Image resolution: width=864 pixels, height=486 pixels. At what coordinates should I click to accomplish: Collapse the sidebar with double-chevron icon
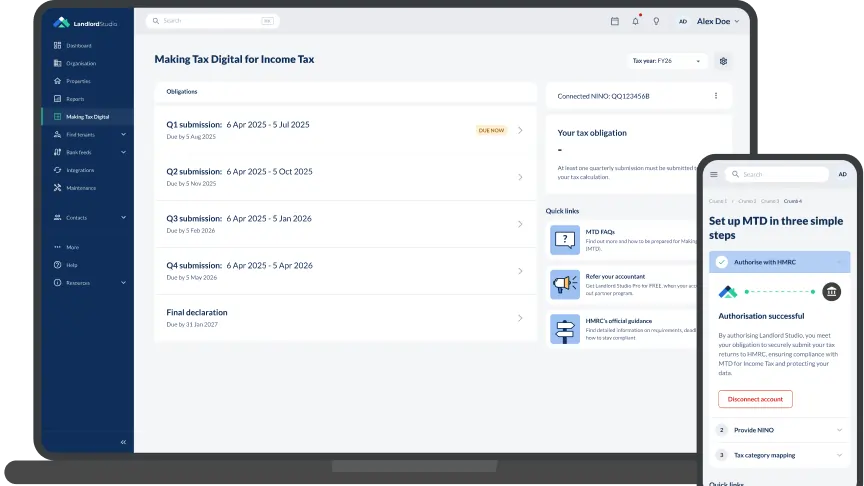[123, 442]
